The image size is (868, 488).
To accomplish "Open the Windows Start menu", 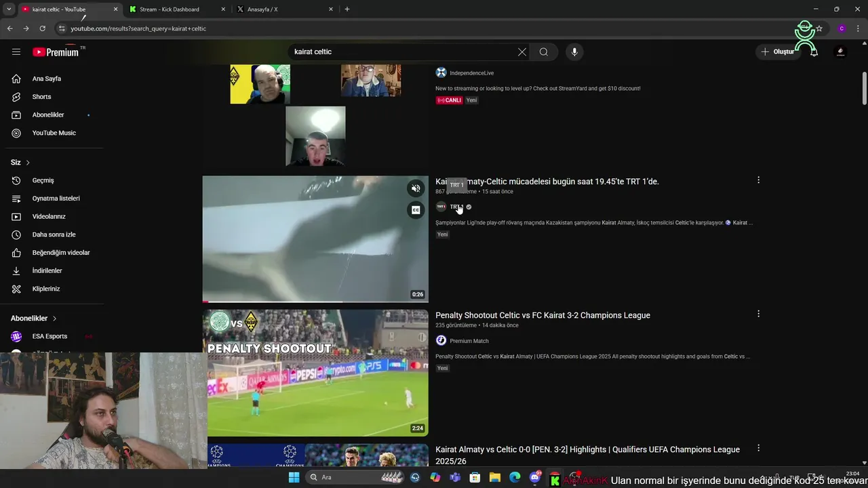I will [294, 477].
